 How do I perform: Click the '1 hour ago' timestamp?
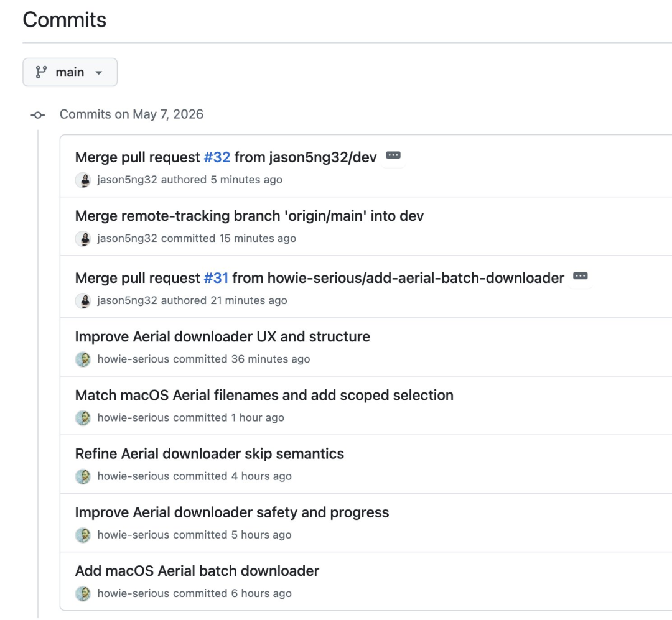258,418
